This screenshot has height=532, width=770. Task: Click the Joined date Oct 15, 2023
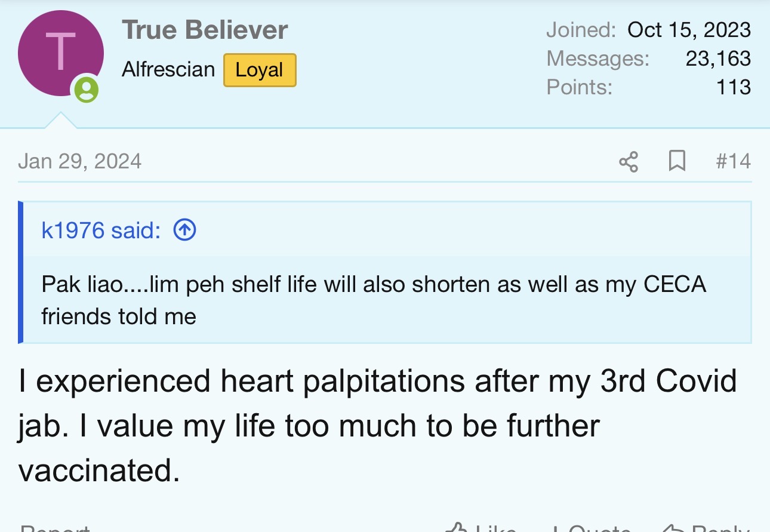coord(689,30)
